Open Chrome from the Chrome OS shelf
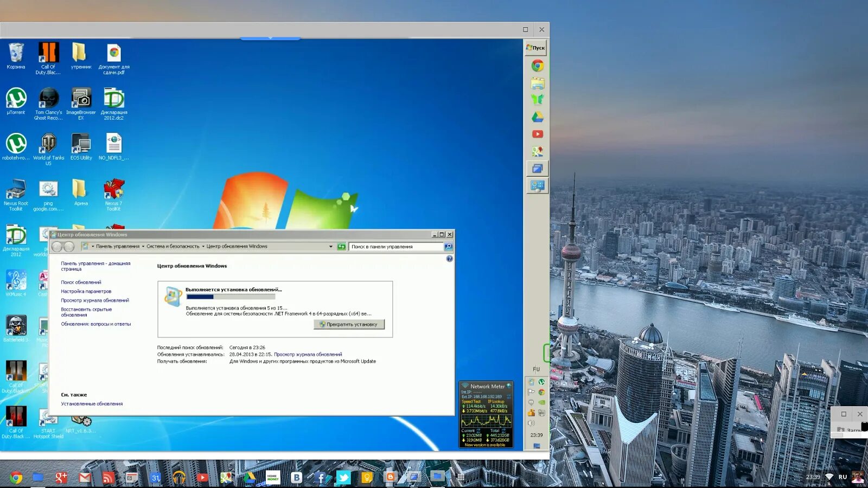Viewport: 868px width, 488px height. [16, 477]
